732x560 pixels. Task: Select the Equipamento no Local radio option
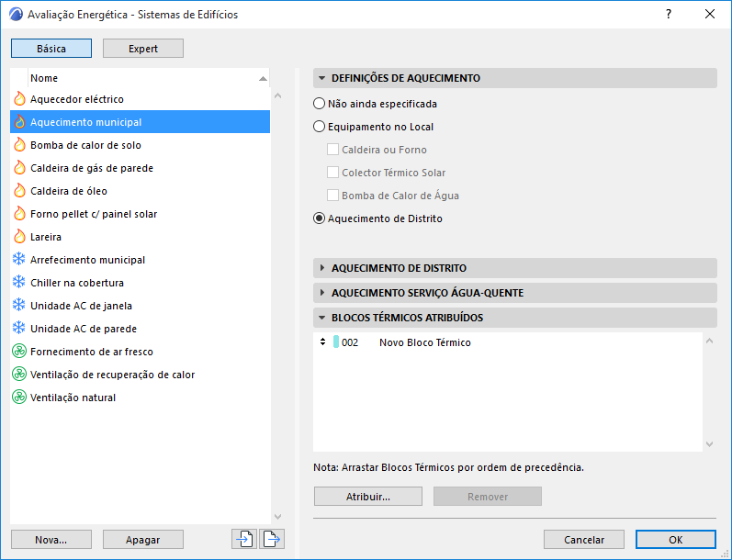pos(319,127)
